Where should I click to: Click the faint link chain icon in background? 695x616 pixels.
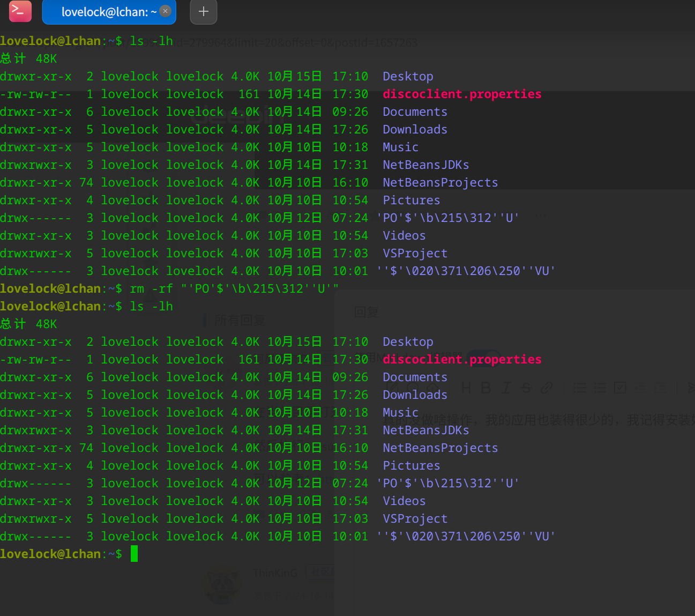[x=547, y=388]
